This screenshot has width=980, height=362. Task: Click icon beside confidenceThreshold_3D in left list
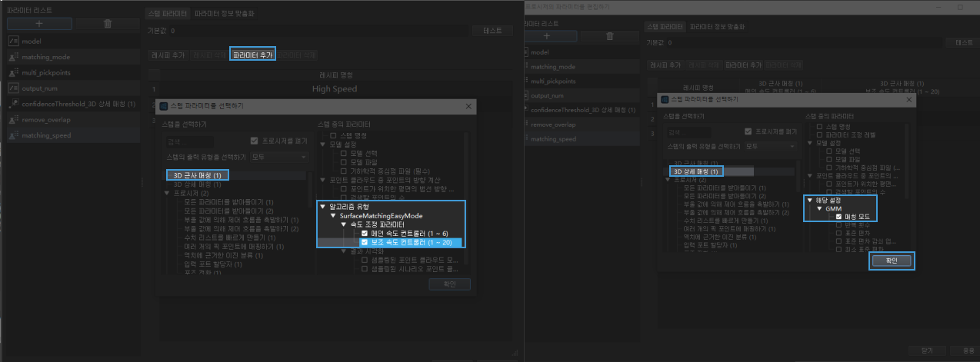(13, 104)
